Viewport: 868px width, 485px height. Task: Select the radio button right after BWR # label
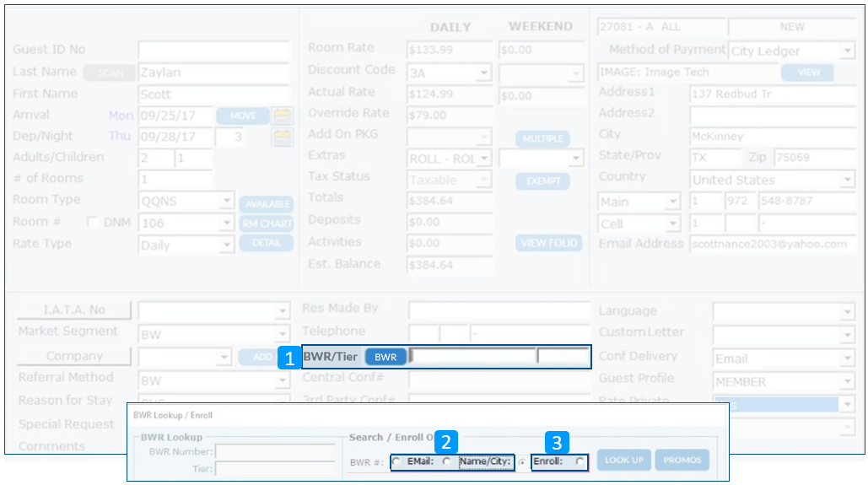pyautogui.click(x=396, y=461)
